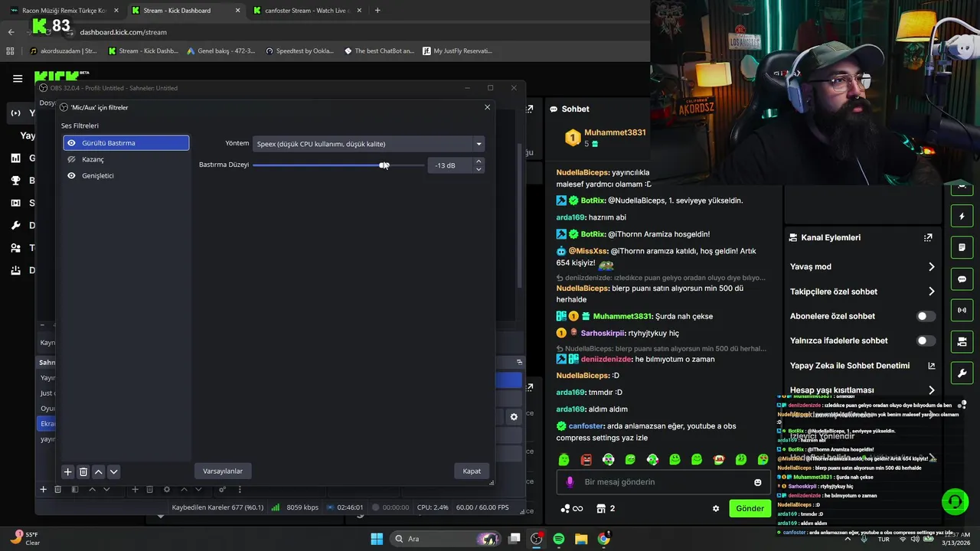
Task: Open the browser apps grid icon
Action: click(x=10, y=51)
